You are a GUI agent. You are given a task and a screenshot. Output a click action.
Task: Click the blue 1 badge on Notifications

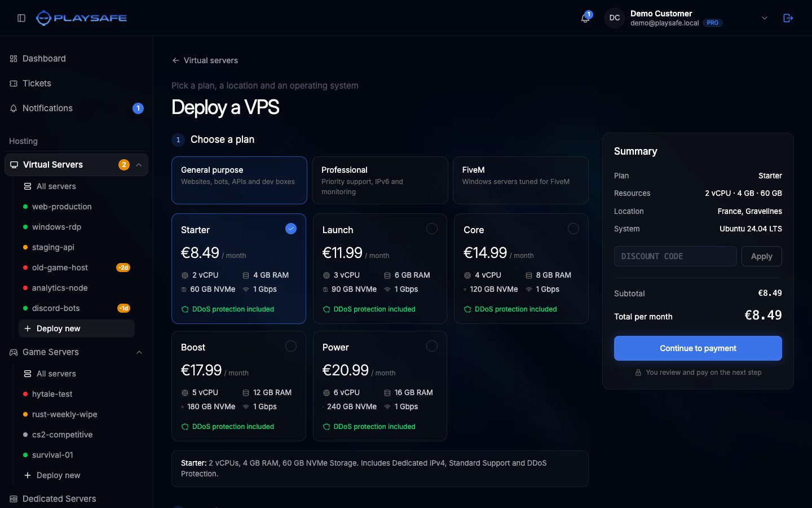point(138,108)
